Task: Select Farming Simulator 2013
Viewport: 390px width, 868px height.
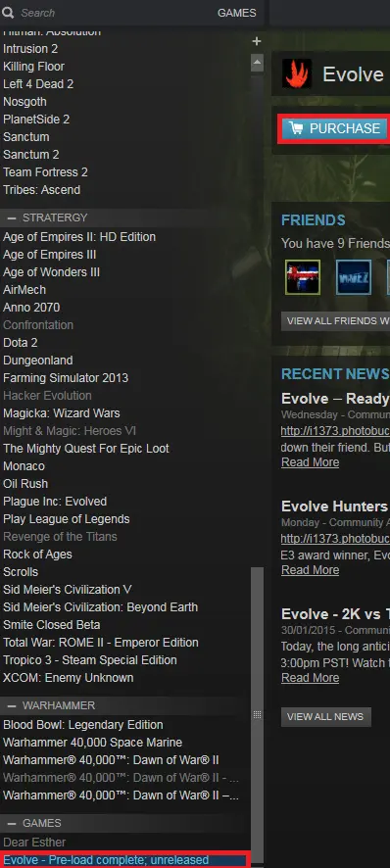Action: [x=66, y=378]
